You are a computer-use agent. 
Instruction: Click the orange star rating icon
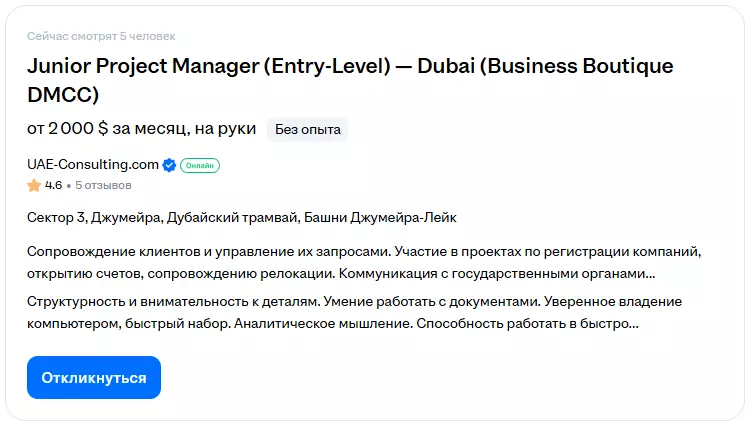click(34, 185)
